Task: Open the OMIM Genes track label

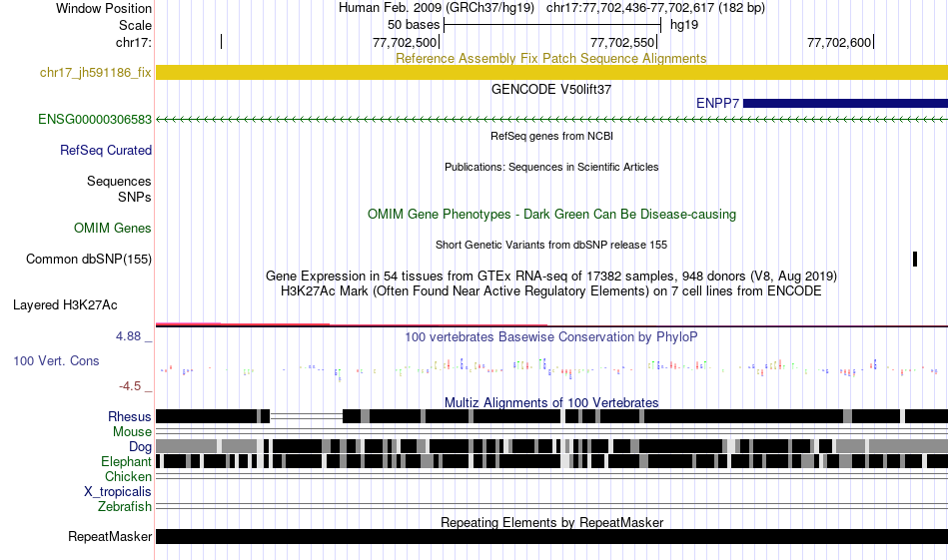Action: pos(113,228)
